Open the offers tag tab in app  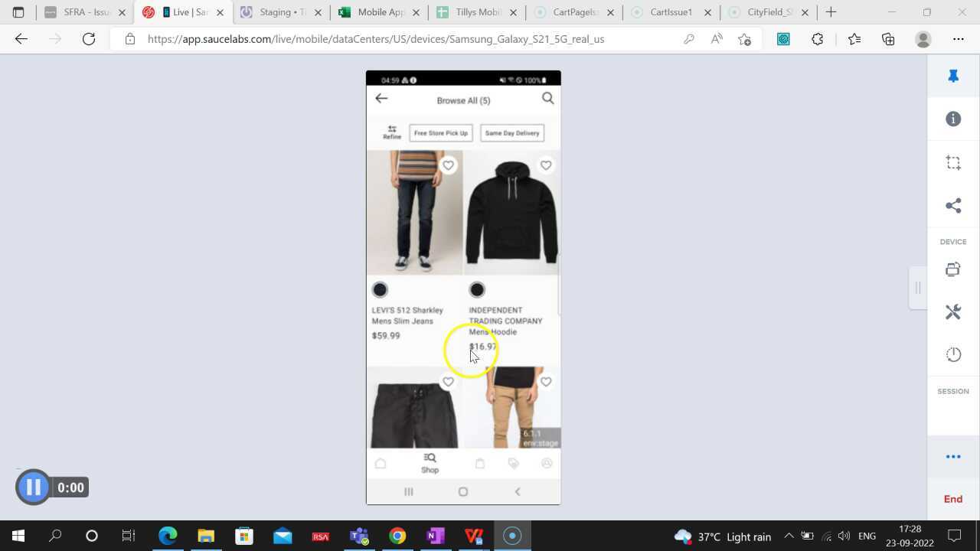pos(514,463)
